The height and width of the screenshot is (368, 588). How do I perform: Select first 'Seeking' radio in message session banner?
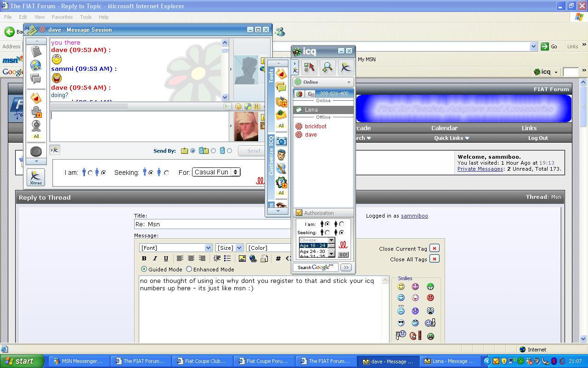click(151, 172)
